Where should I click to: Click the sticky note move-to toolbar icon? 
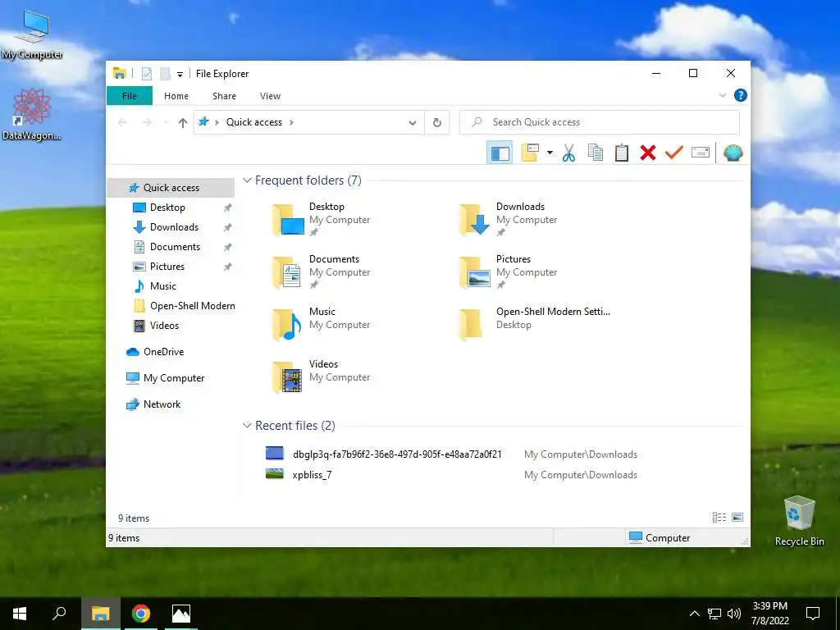point(530,153)
